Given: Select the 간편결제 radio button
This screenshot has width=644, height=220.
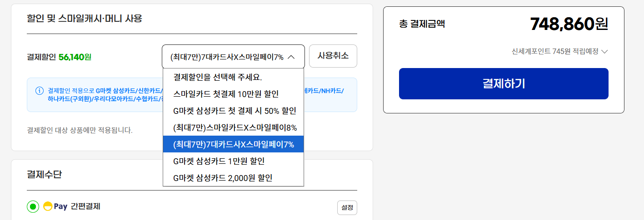Looking at the screenshot, I should pos(33,207).
